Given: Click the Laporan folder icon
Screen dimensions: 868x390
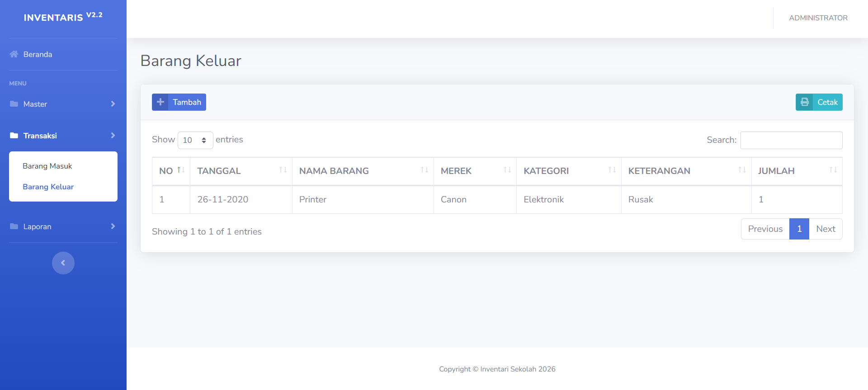Looking at the screenshot, I should tap(14, 226).
